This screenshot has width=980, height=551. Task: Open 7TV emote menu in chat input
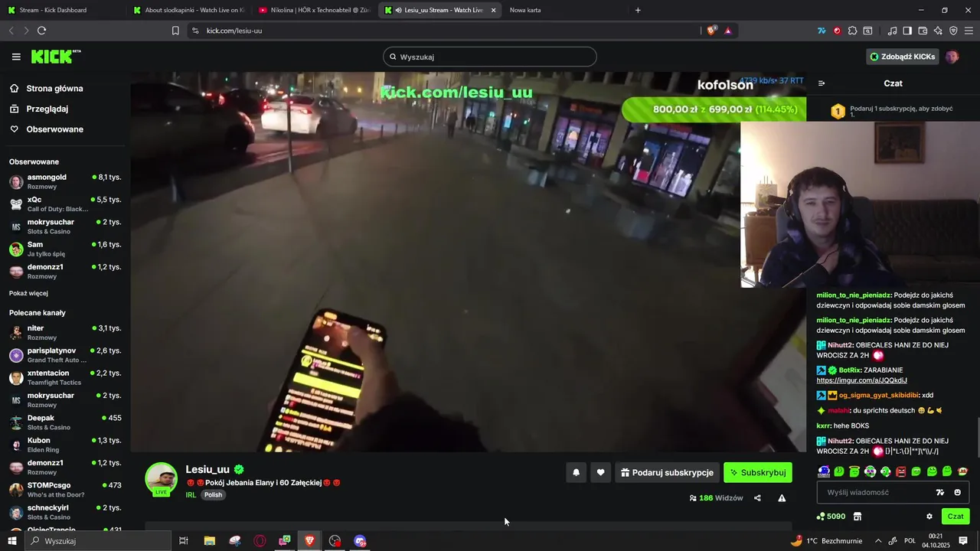(940, 493)
